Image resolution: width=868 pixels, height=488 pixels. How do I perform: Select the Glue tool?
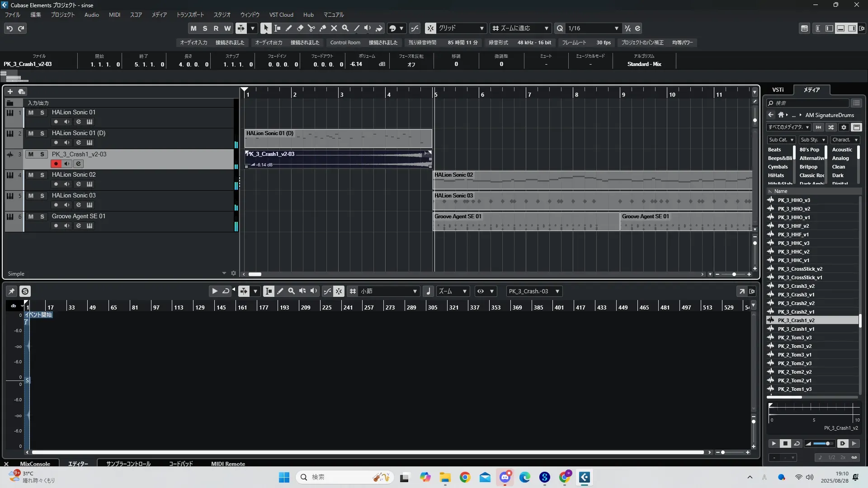[x=322, y=28]
